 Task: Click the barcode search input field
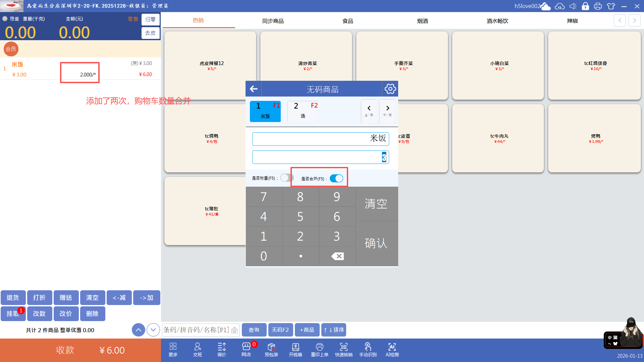pos(196,330)
